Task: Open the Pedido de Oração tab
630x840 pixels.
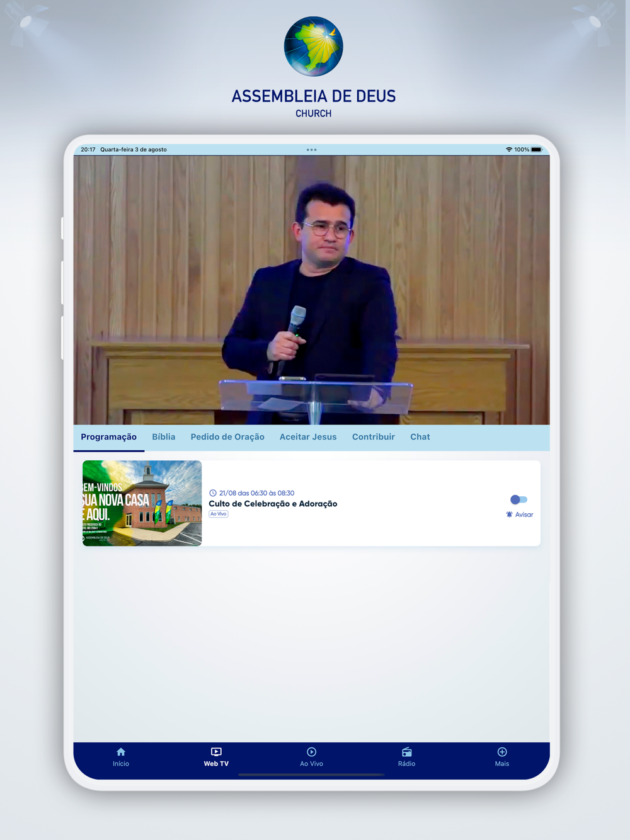Action: pos(227,437)
